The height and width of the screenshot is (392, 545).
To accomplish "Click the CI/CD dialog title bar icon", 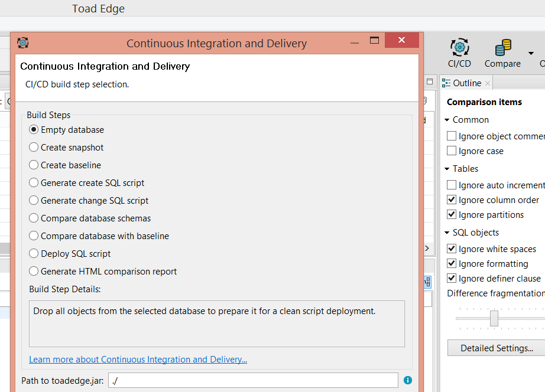I will click(23, 43).
